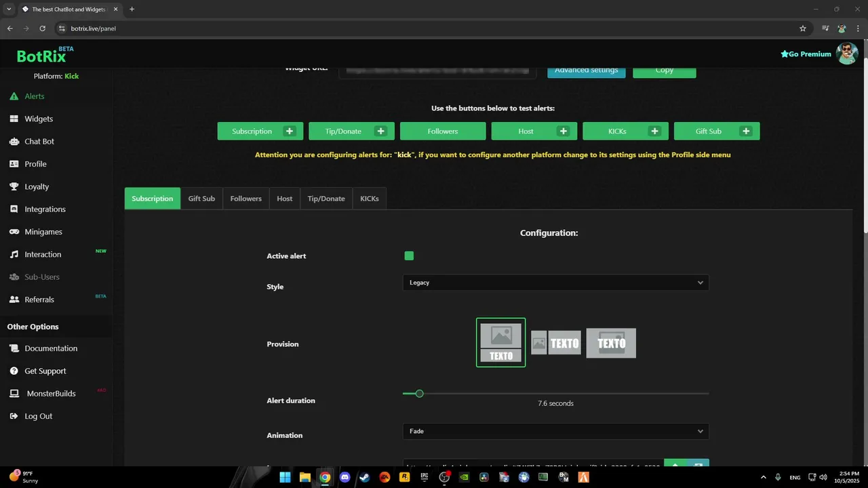
Task: Open a new browser tab with the plus
Action: (132, 9)
